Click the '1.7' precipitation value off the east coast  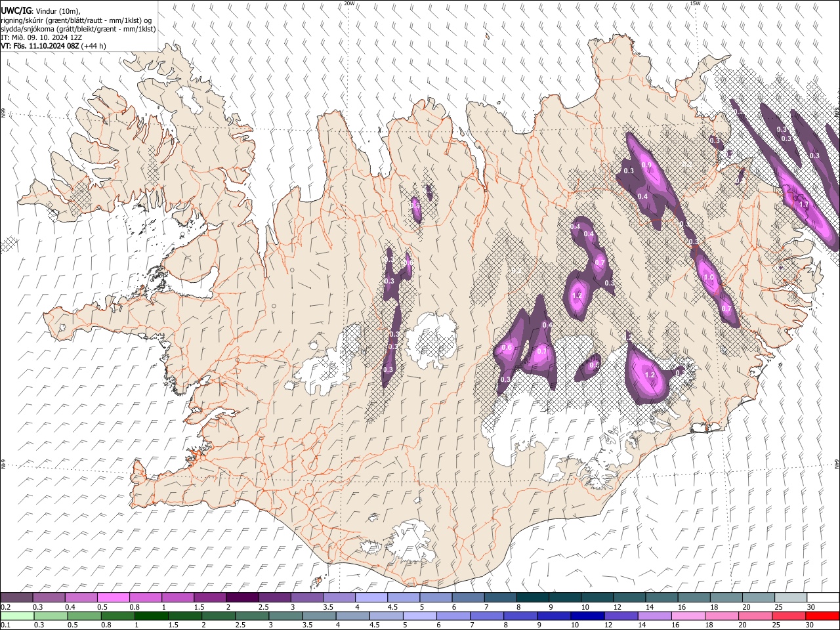point(804,205)
